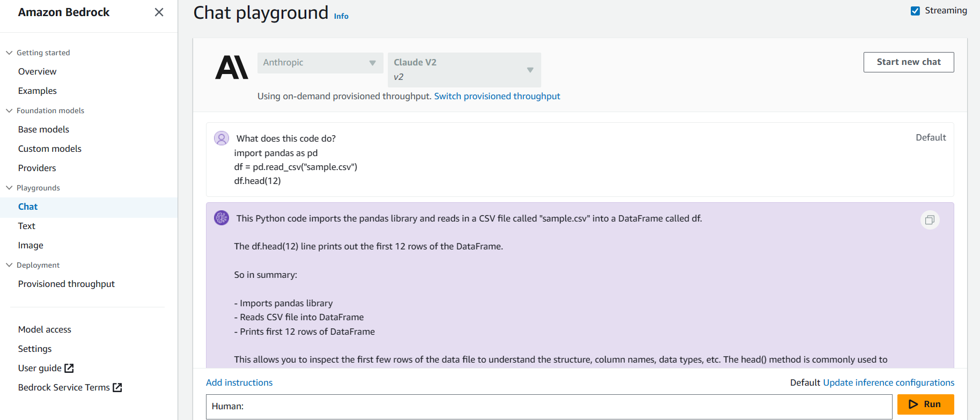Collapse the Foundation models section
This screenshot has width=980, height=420.
pyautogui.click(x=9, y=110)
